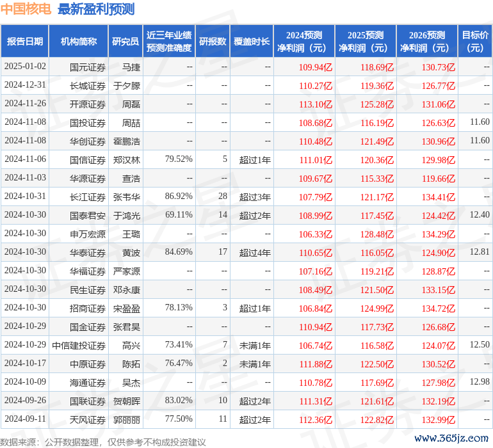Screen dimensions: 493x448
Task: Select the 覆盖时长 column header
Action: click(252, 41)
